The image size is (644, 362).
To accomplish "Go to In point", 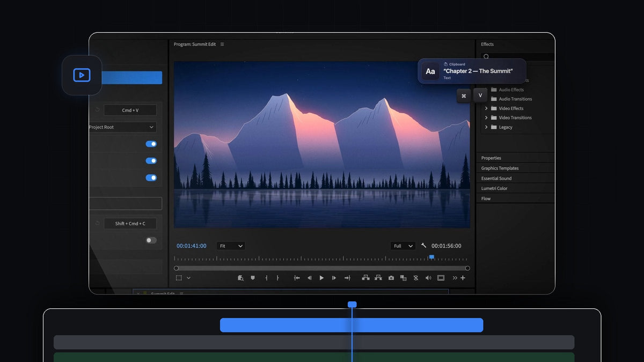I will tap(297, 278).
